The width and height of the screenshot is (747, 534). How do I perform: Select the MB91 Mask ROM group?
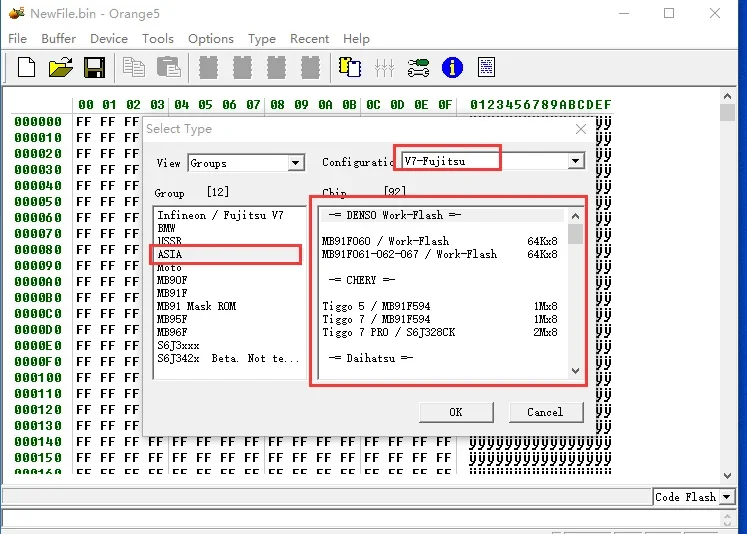click(x=229, y=306)
